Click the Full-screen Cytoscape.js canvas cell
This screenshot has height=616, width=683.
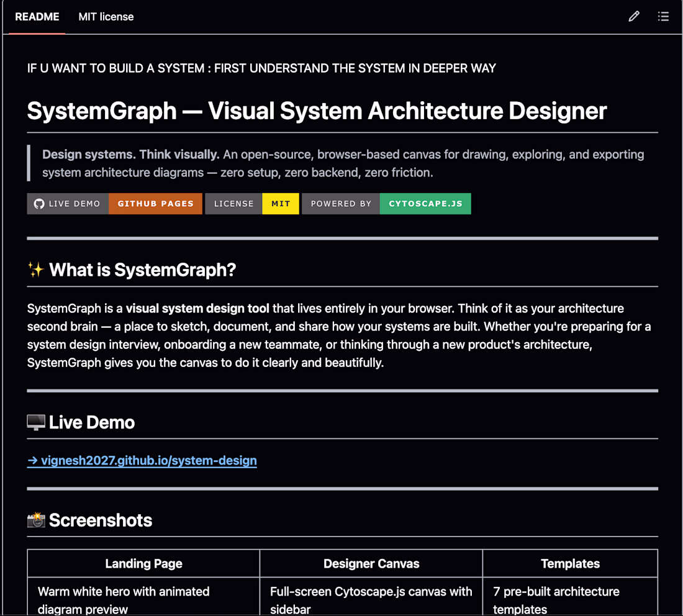371,597
